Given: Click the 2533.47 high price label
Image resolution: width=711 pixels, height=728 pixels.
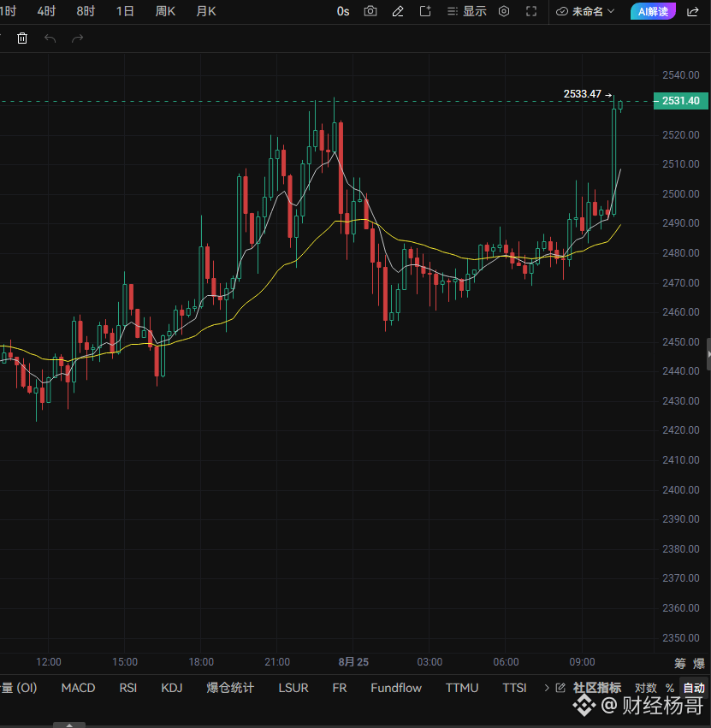Looking at the screenshot, I should click(x=583, y=94).
